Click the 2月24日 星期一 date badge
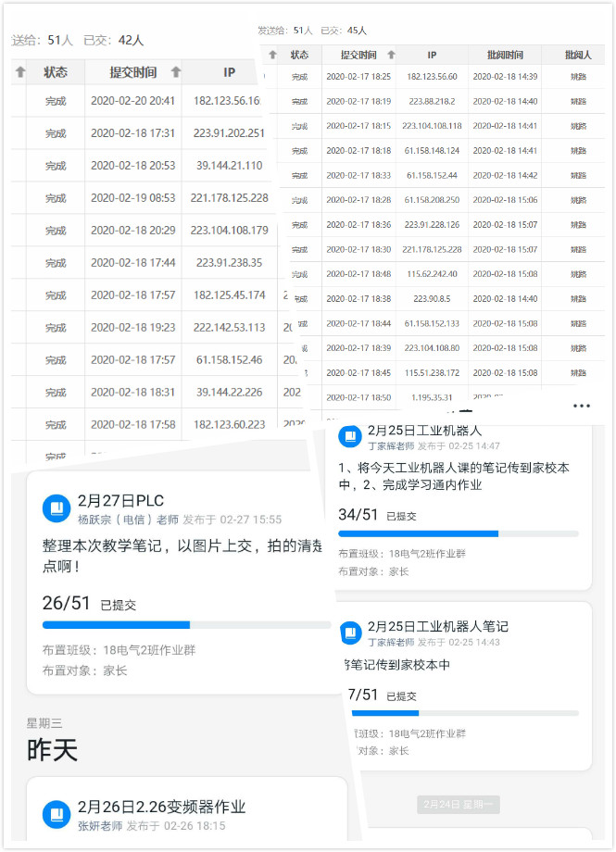616x852 pixels. pos(458,805)
